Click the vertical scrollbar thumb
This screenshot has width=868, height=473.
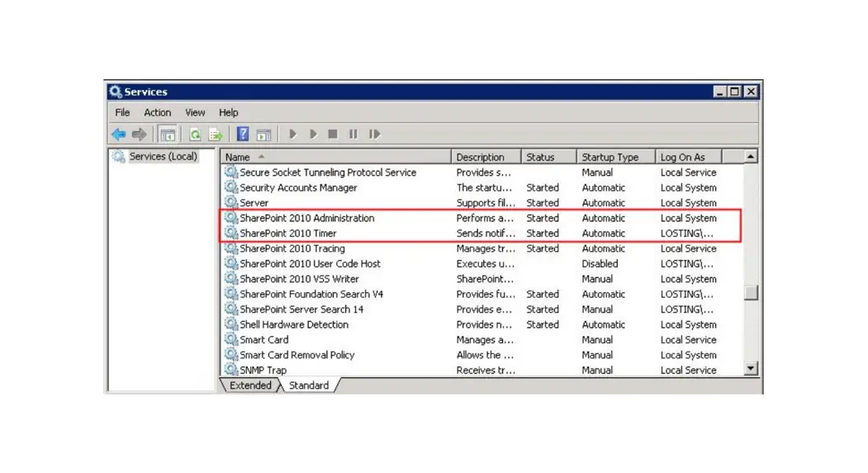tap(751, 293)
